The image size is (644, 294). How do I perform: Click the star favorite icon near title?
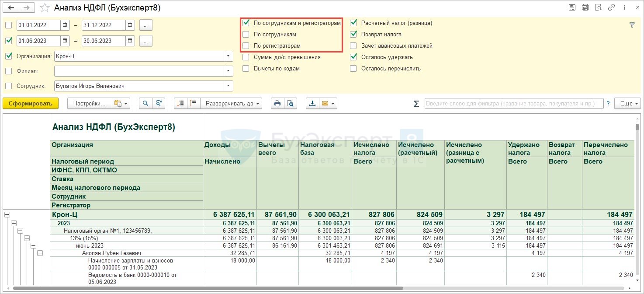(x=44, y=8)
